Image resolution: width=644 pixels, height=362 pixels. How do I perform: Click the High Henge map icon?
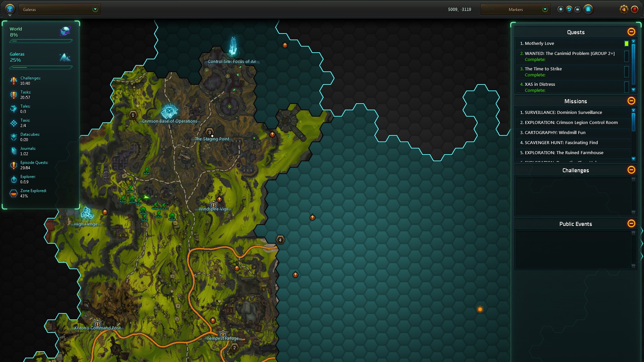87,213
